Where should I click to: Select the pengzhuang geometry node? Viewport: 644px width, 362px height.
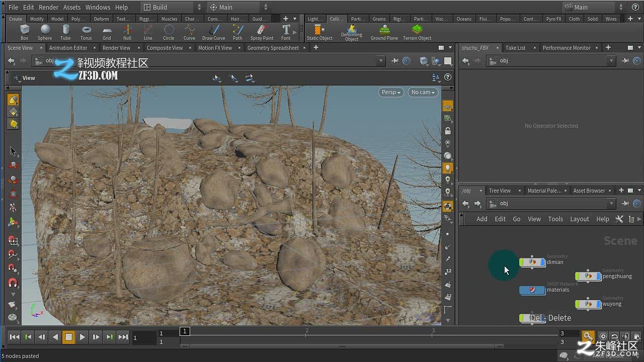pos(589,276)
